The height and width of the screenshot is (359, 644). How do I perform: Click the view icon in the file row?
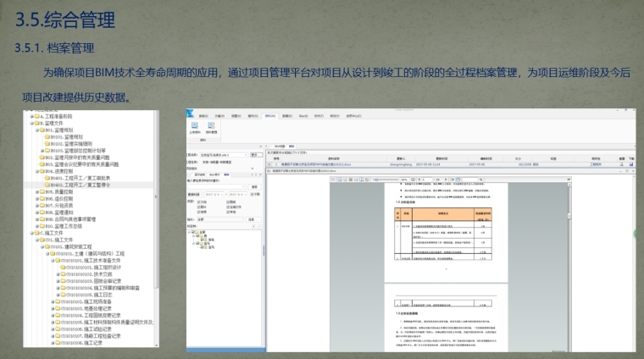click(x=622, y=165)
